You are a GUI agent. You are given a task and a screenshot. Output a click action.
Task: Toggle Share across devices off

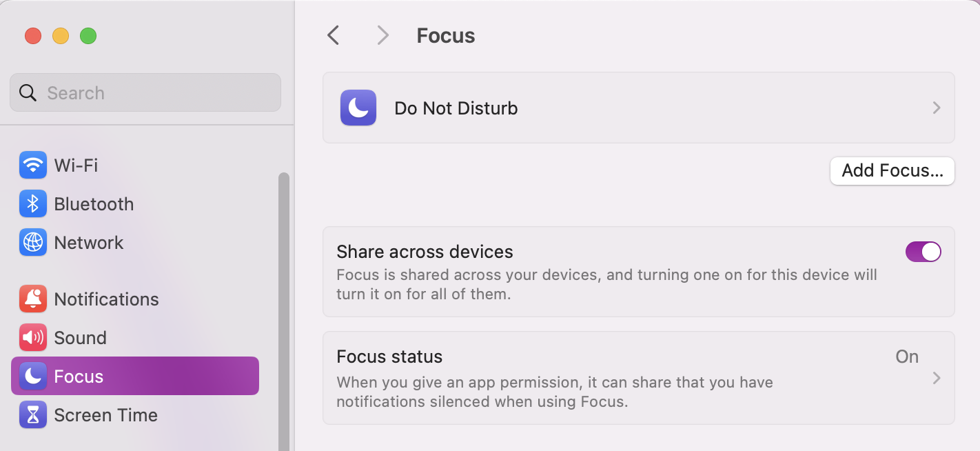click(923, 252)
